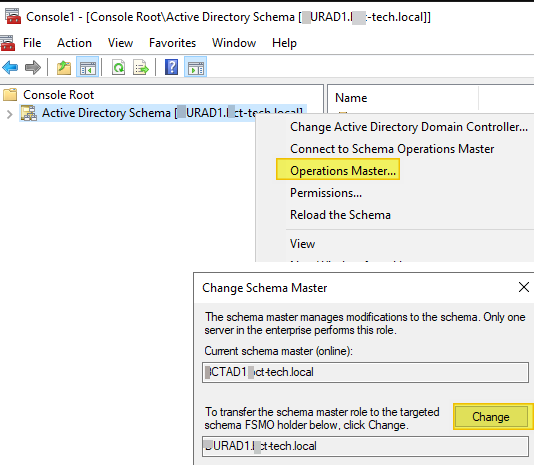534x465 pixels.
Task: Click the 'Current schema master (online):' label
Action: pyautogui.click(x=278, y=351)
